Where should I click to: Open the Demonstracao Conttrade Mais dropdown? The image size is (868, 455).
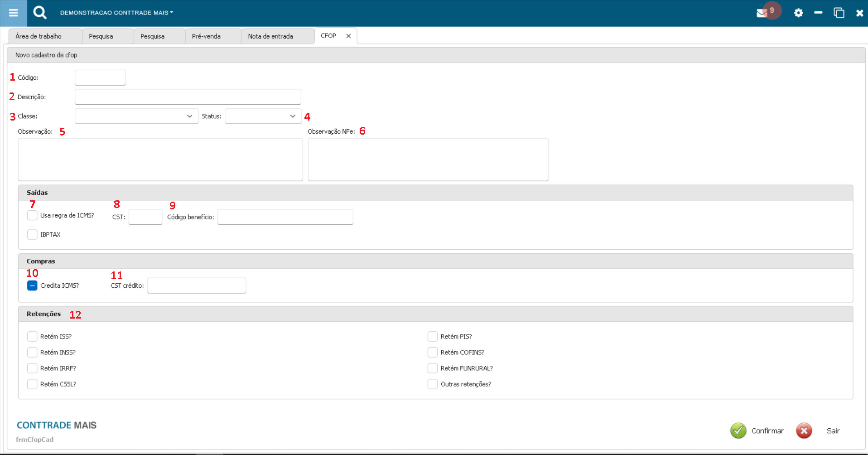pos(116,13)
